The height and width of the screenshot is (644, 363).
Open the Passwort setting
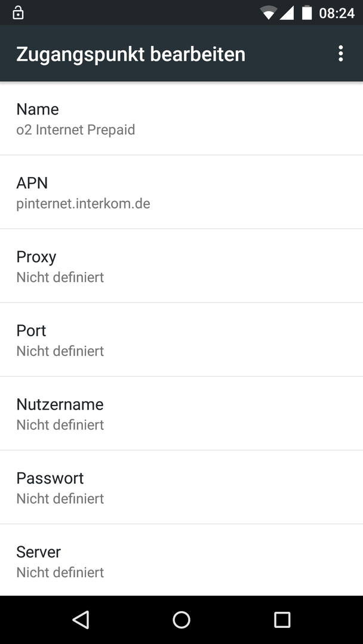click(x=181, y=487)
